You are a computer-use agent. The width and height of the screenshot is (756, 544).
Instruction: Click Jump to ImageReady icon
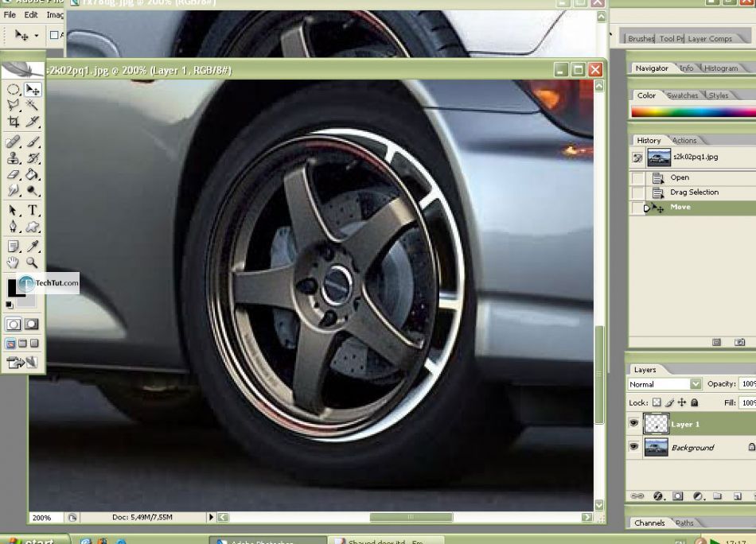click(21, 363)
